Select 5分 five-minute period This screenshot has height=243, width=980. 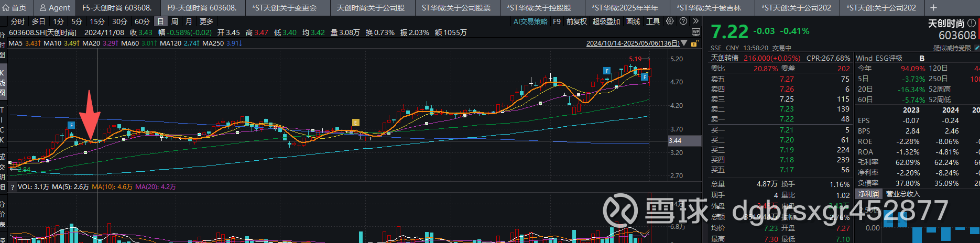tap(77, 21)
